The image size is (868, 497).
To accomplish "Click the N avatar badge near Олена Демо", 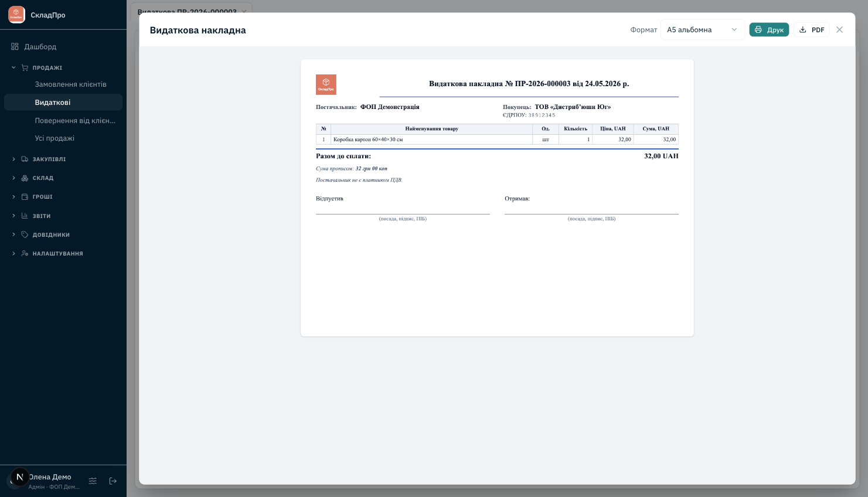I will tap(20, 477).
